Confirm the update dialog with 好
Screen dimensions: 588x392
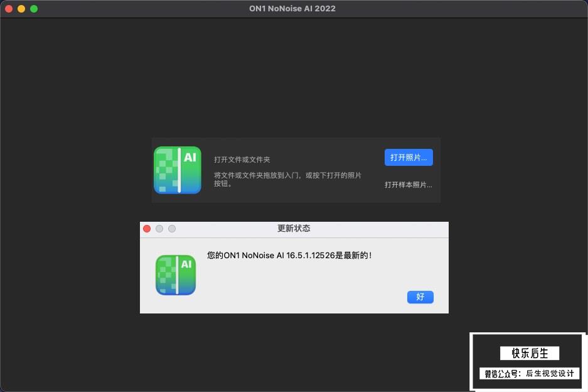point(420,297)
